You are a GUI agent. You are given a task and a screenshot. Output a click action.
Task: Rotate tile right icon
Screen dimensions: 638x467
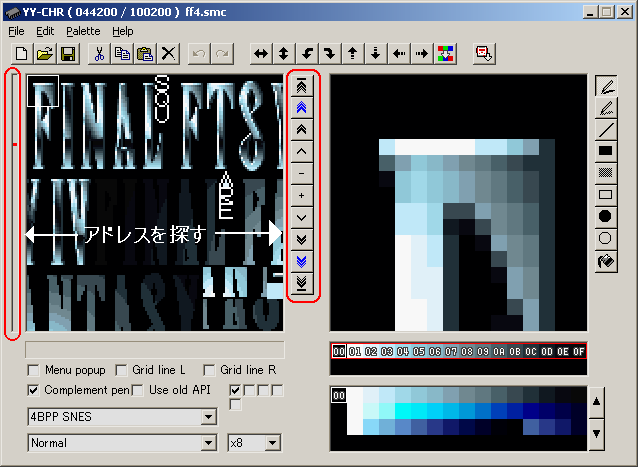point(330,54)
